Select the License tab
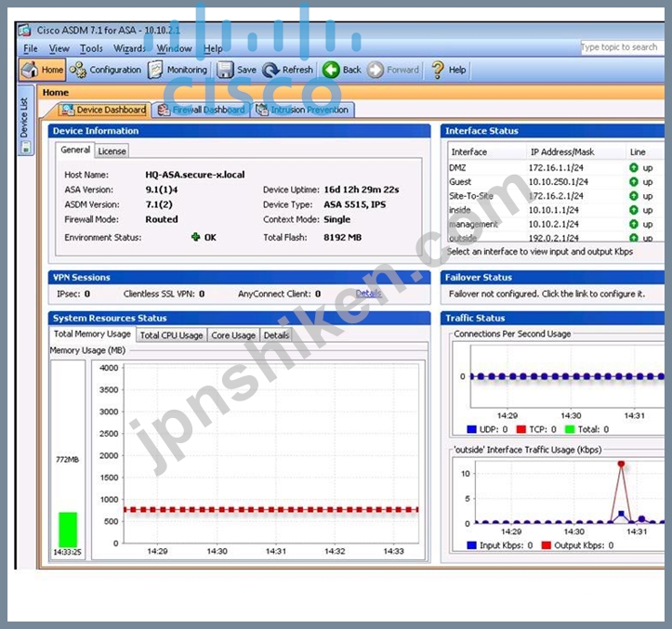The image size is (672, 629). coord(112,151)
